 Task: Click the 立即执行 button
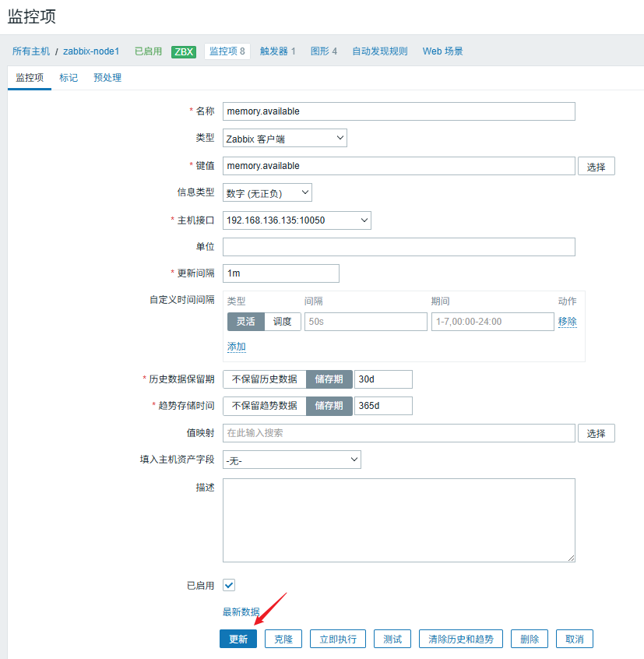pyautogui.click(x=338, y=639)
